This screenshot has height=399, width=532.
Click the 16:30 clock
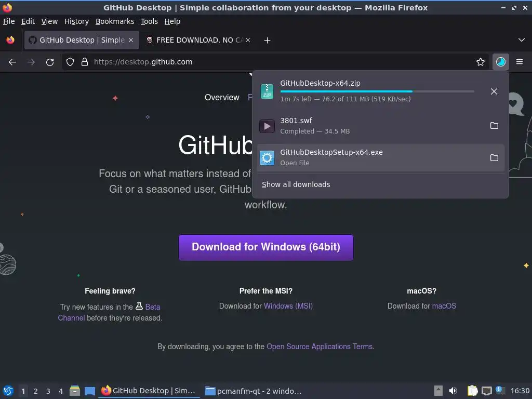520,391
